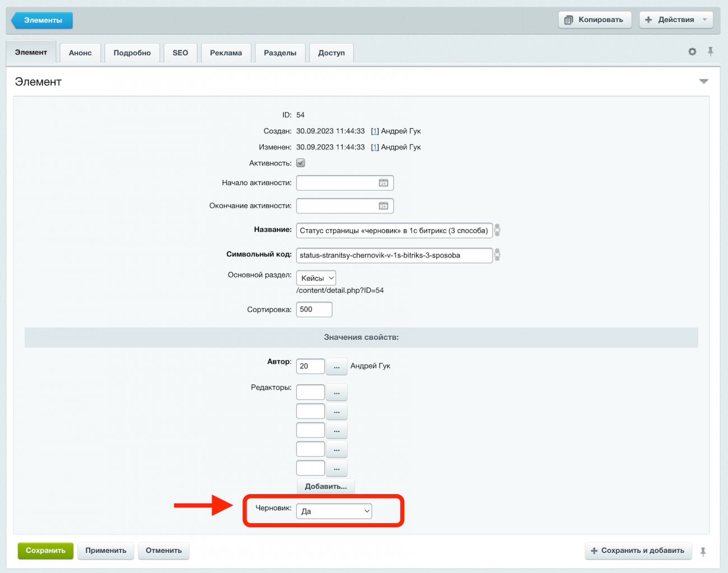Screen dimensions: 728x573
Task: Click Сохранить и добавить button
Action: (638, 551)
